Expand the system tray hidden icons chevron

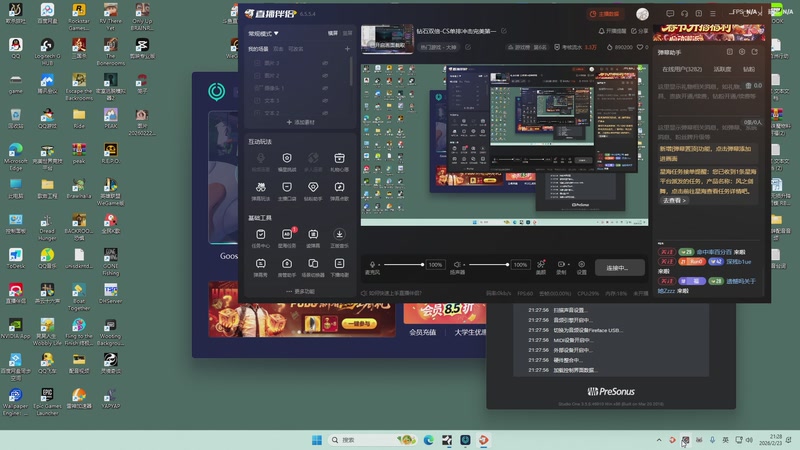click(x=659, y=440)
